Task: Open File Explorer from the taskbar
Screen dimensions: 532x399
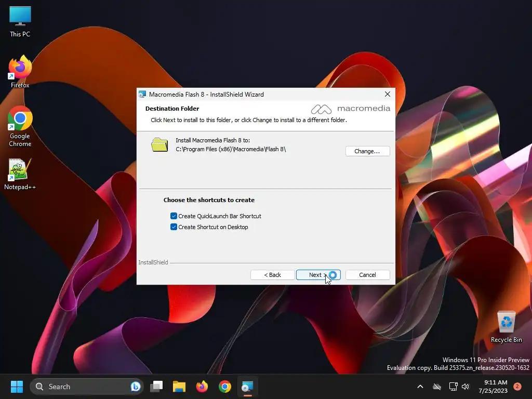Action: 179,387
